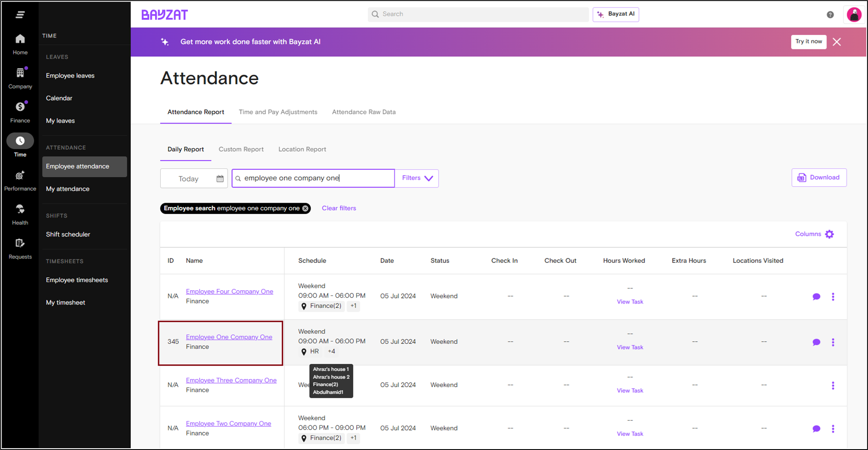Click the Clear filters link

click(x=339, y=208)
